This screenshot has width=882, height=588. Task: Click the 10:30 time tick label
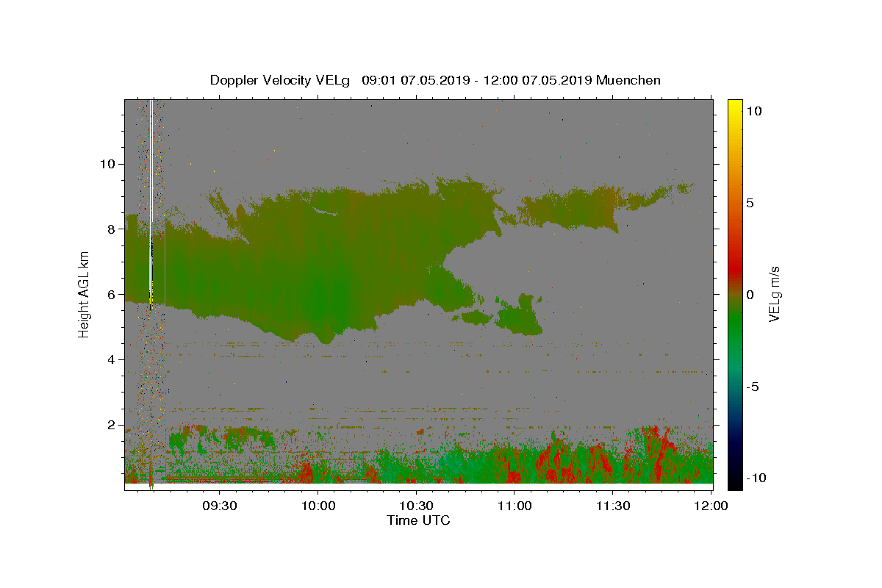point(416,506)
